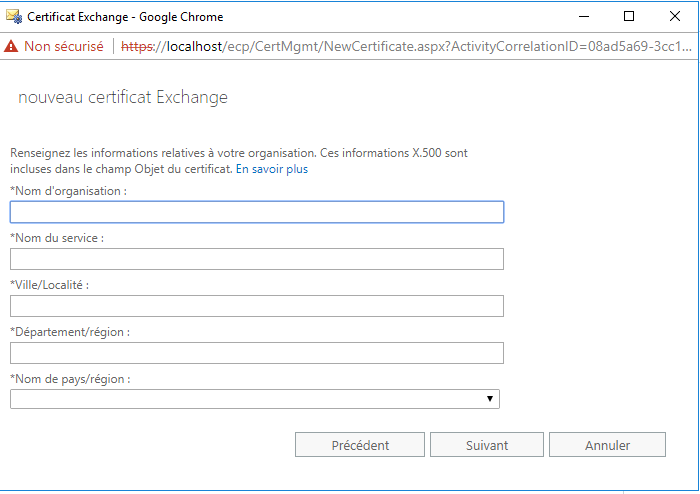Open the 'En savoir plus' link

[272, 169]
